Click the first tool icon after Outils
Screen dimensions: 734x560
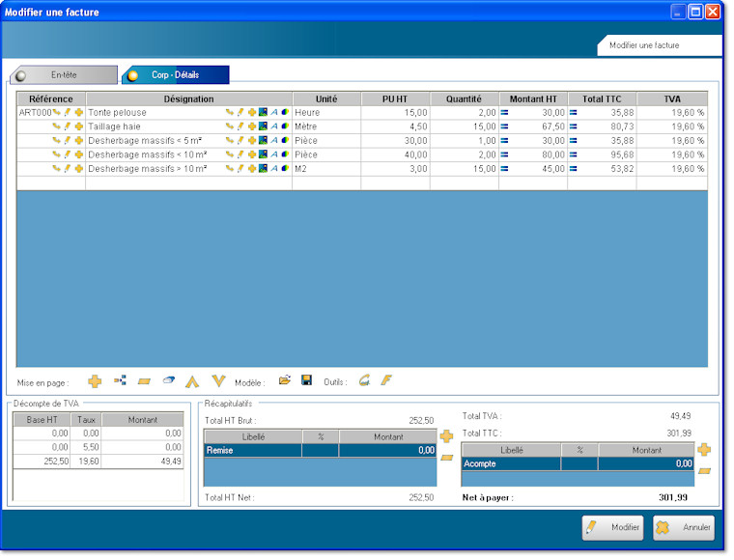coord(364,381)
